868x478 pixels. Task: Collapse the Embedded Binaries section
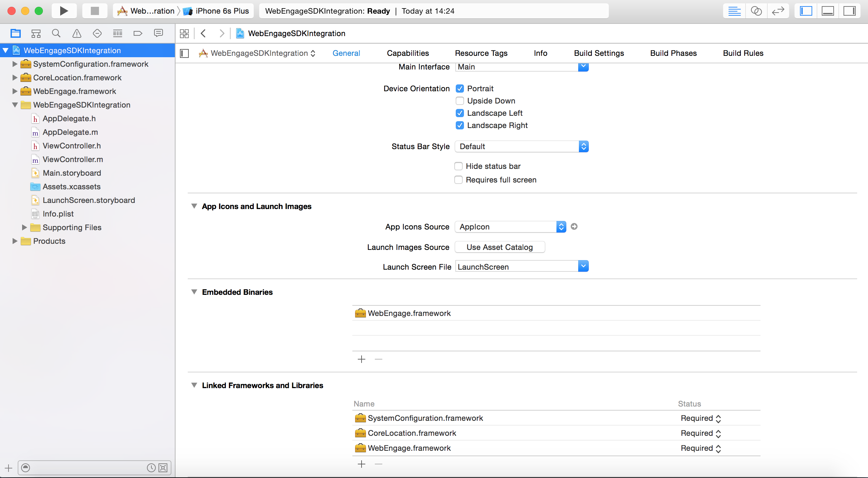(x=194, y=292)
